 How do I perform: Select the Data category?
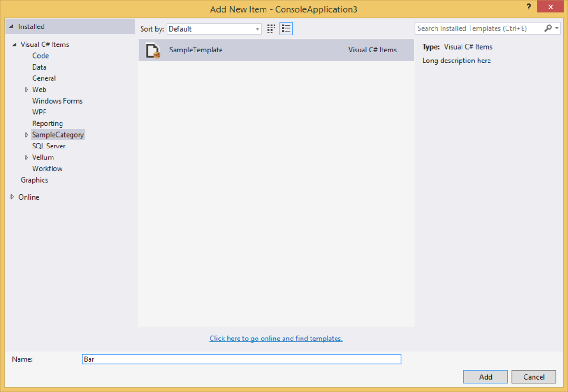coord(39,67)
